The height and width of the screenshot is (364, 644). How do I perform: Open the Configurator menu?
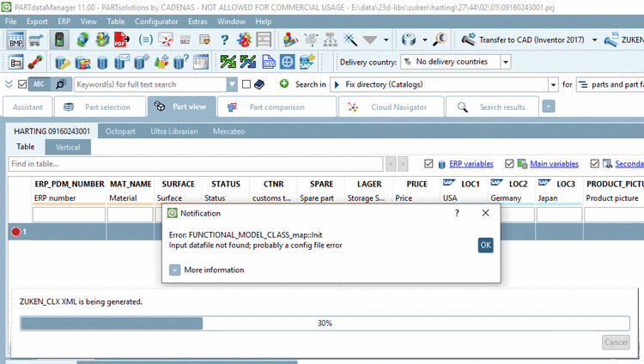pos(156,21)
